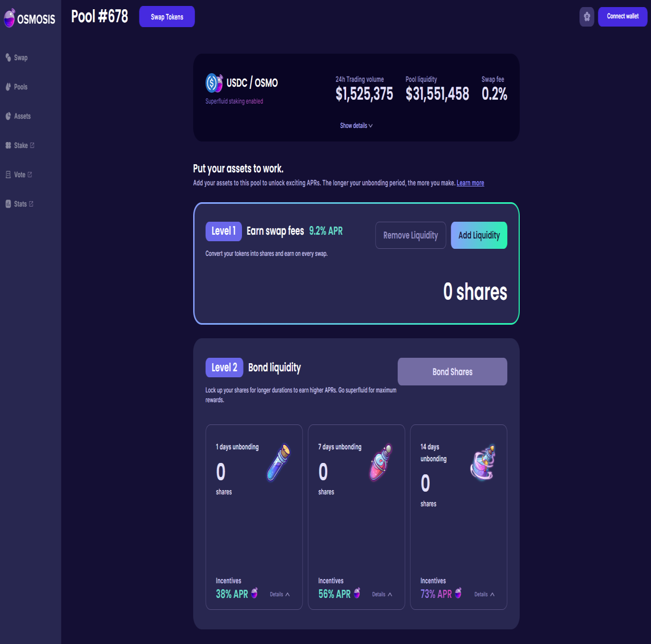Click the Put your assets to work heading
The image size is (651, 644).
point(238,169)
